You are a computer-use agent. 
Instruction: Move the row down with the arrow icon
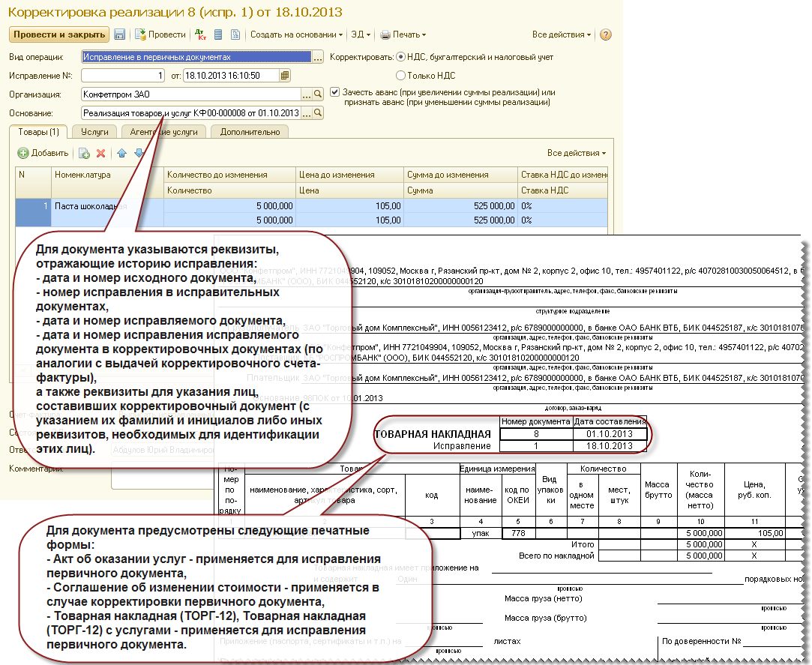139,153
